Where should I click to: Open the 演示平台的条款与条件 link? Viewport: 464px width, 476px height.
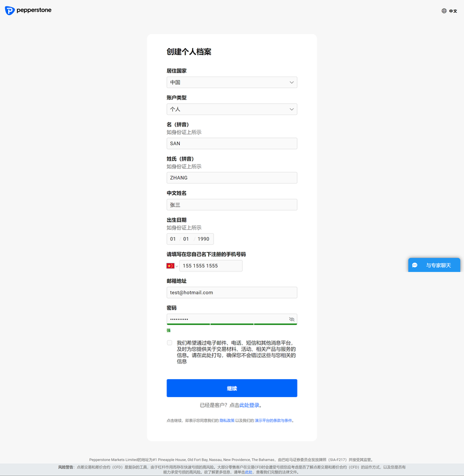[277, 420]
